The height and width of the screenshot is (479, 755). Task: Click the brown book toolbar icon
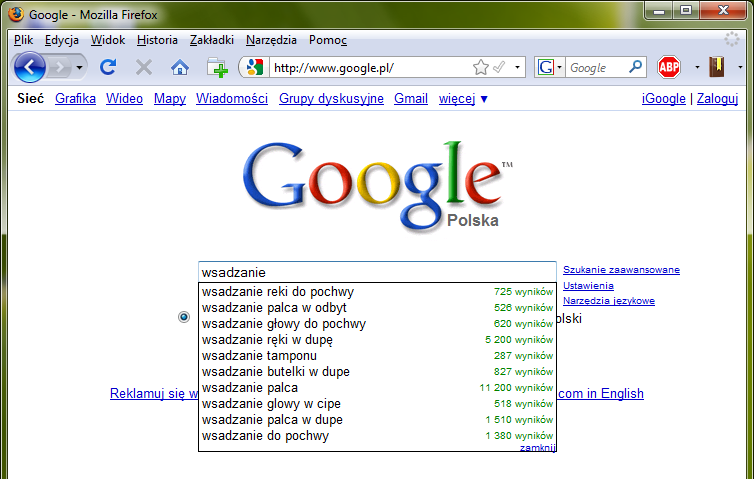tap(717, 67)
